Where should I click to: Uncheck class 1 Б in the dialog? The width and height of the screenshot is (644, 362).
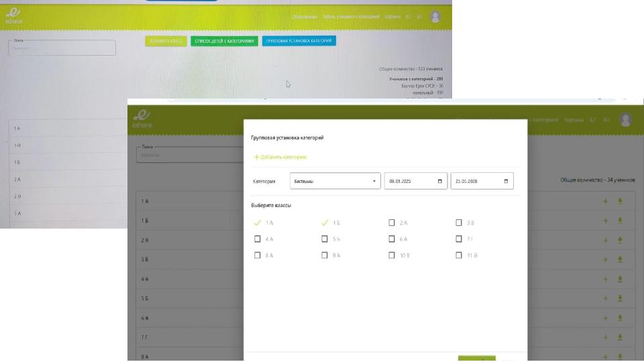[x=325, y=223]
